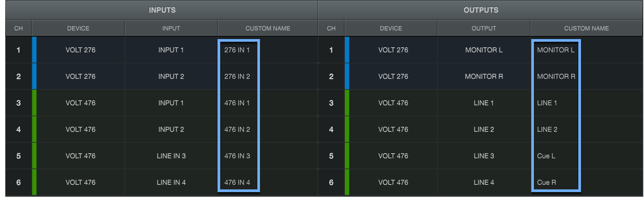
Task: Edit output custom name 'MONITOR L'
Action: 586,50
